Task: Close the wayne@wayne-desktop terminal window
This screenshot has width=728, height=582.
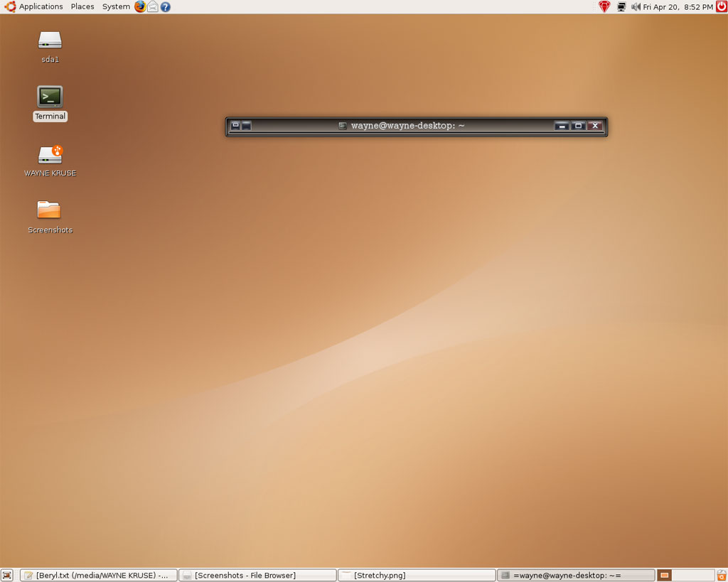Action: pos(595,126)
